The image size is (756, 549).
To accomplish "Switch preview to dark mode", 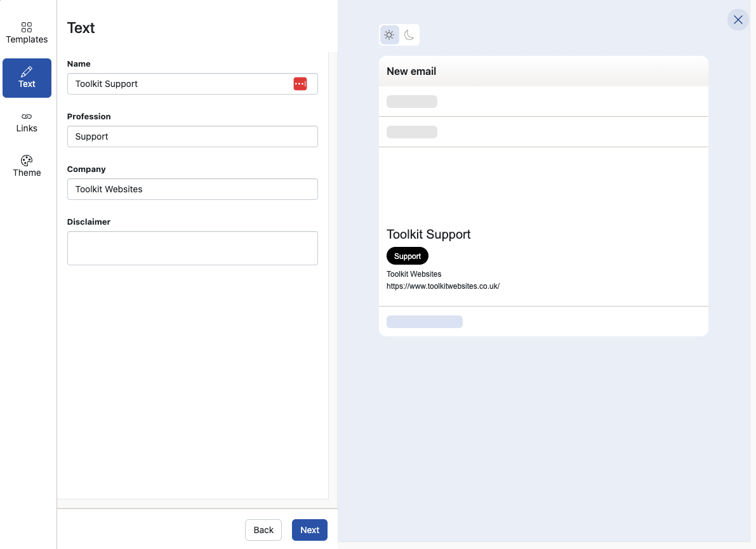I will tap(409, 35).
